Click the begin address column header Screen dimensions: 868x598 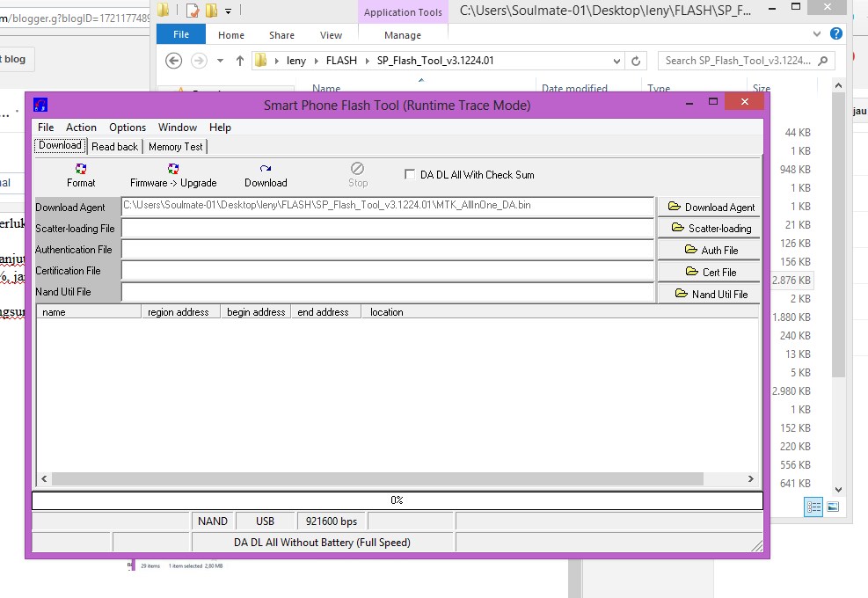[256, 311]
